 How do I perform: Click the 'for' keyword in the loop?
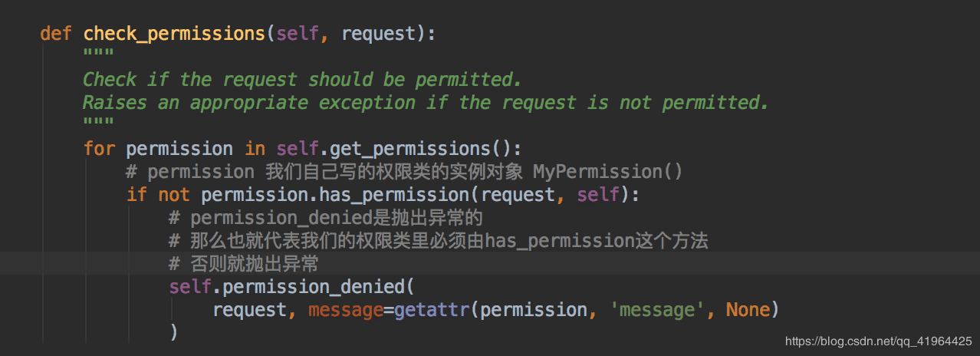pos(98,149)
